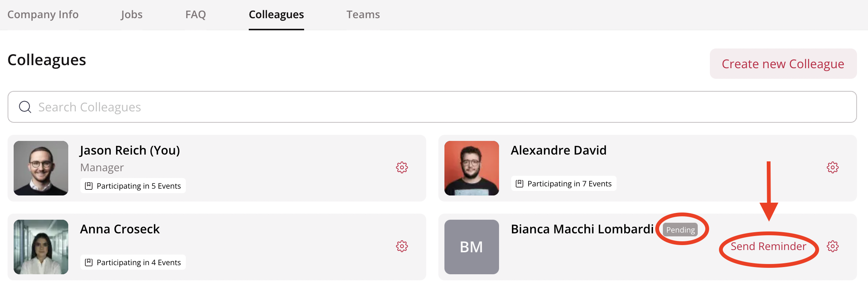Go to the FAQ tab
The image size is (868, 286).
tap(195, 14)
